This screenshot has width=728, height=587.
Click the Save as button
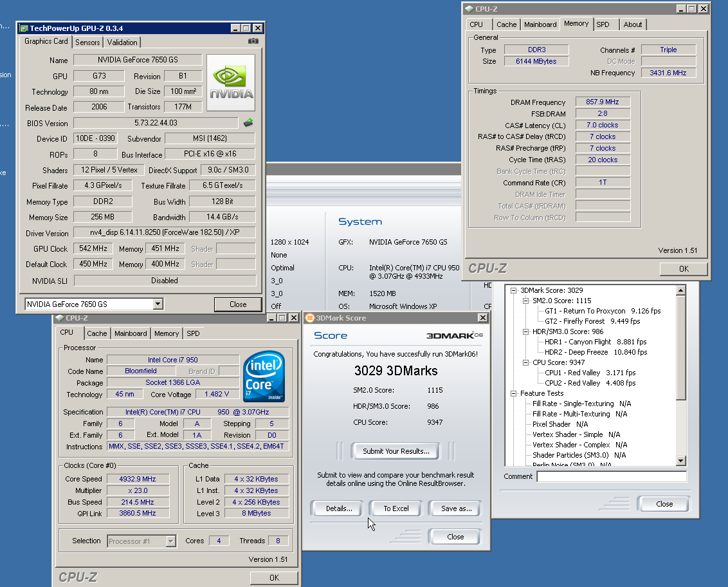click(x=456, y=508)
